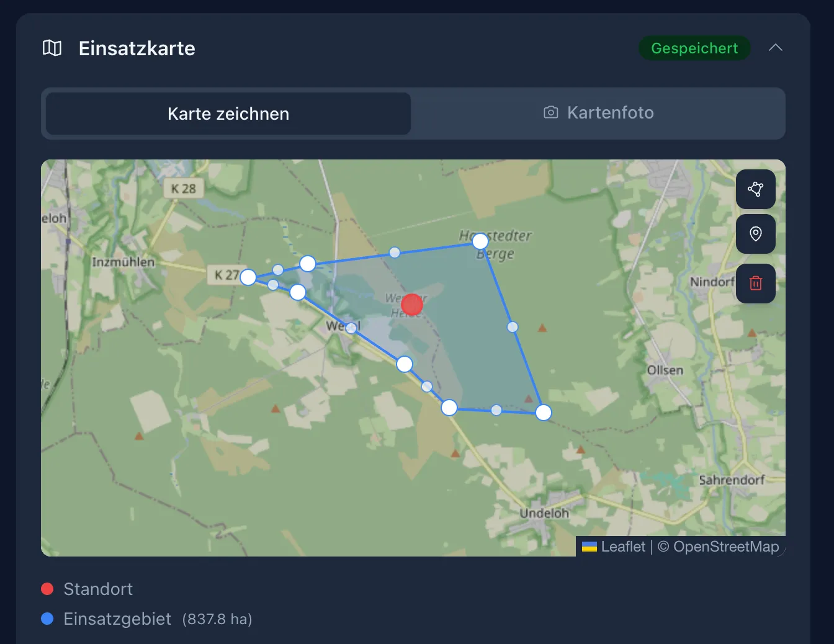
Task: Click the red Standort marker on the map
Action: pos(411,305)
